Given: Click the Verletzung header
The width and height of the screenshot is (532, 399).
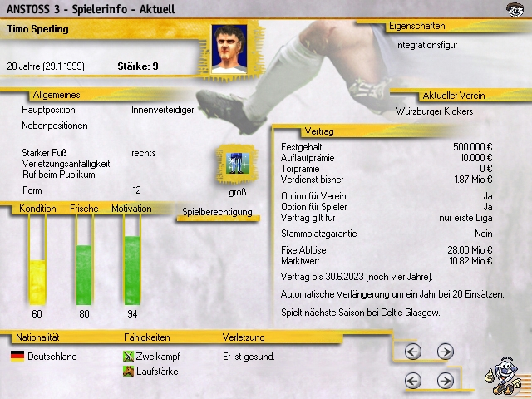Looking at the screenshot, I should (244, 337).
